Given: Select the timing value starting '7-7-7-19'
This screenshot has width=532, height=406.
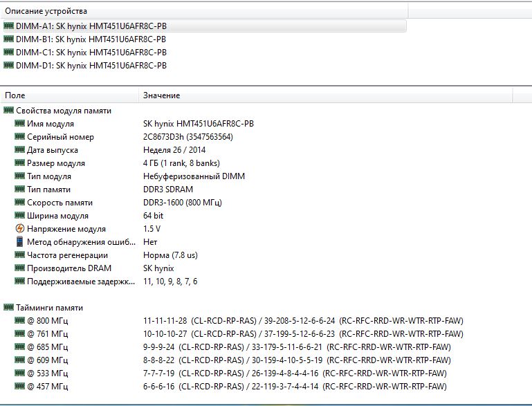Looking at the screenshot, I should (x=295, y=373).
